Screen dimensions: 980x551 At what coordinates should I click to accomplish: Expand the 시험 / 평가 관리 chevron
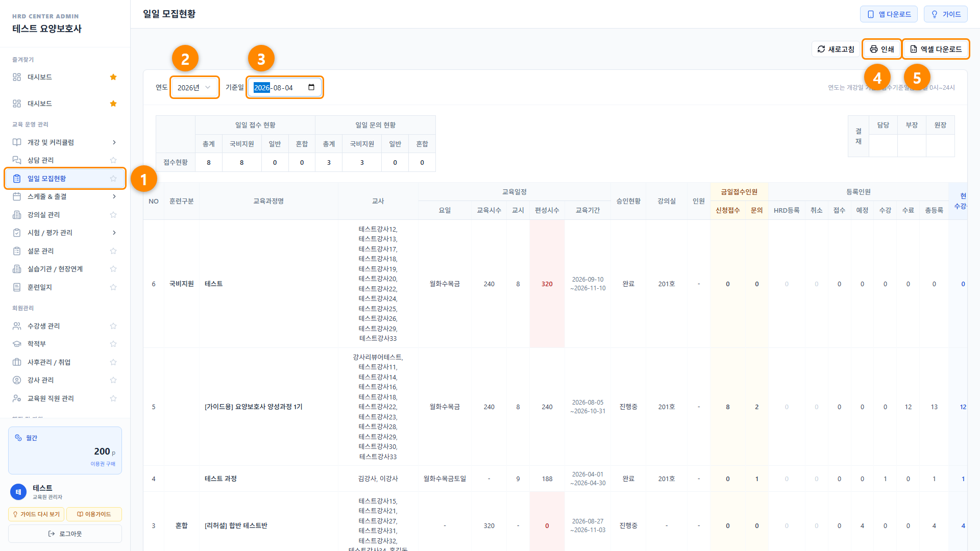[114, 233]
